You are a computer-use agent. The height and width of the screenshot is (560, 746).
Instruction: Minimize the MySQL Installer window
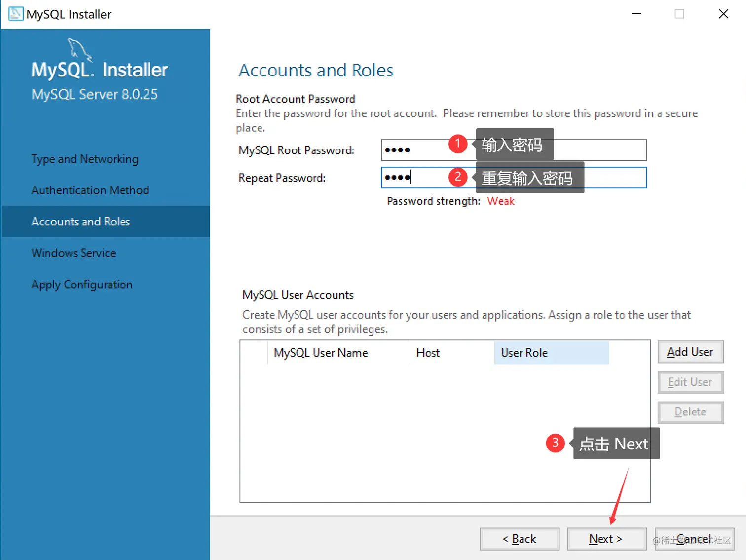[636, 14]
